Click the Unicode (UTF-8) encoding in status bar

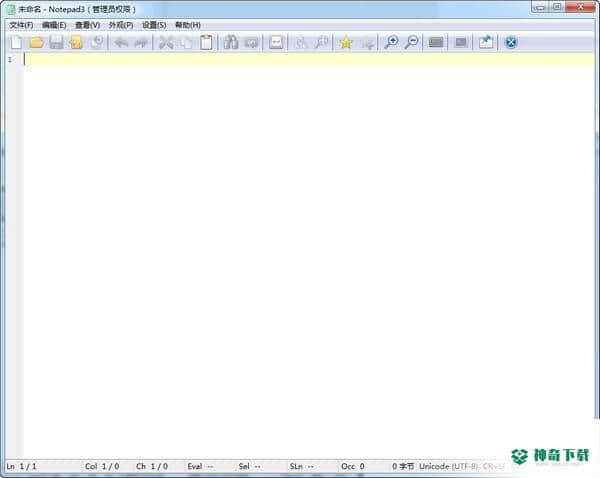pos(448,466)
